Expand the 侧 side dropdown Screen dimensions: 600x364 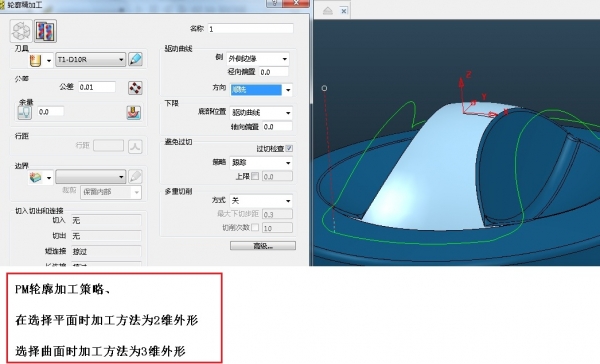tap(258, 59)
